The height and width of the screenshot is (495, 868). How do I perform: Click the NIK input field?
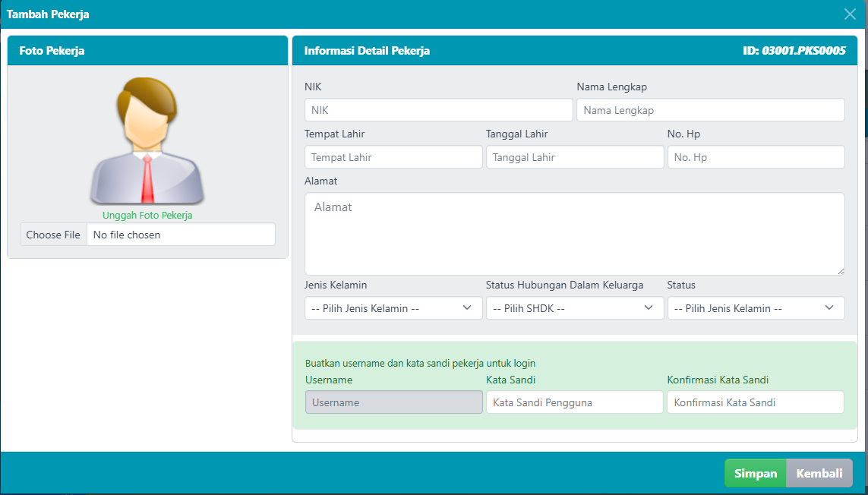point(438,110)
